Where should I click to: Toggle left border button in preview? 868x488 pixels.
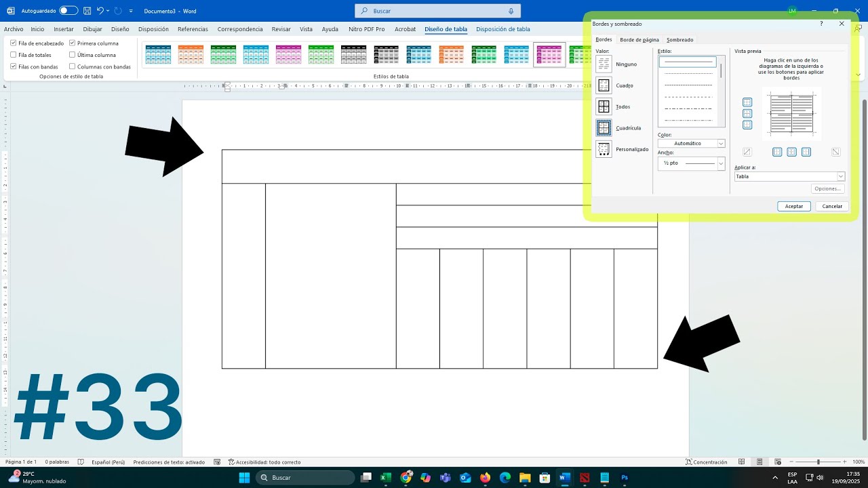pyautogui.click(x=777, y=152)
